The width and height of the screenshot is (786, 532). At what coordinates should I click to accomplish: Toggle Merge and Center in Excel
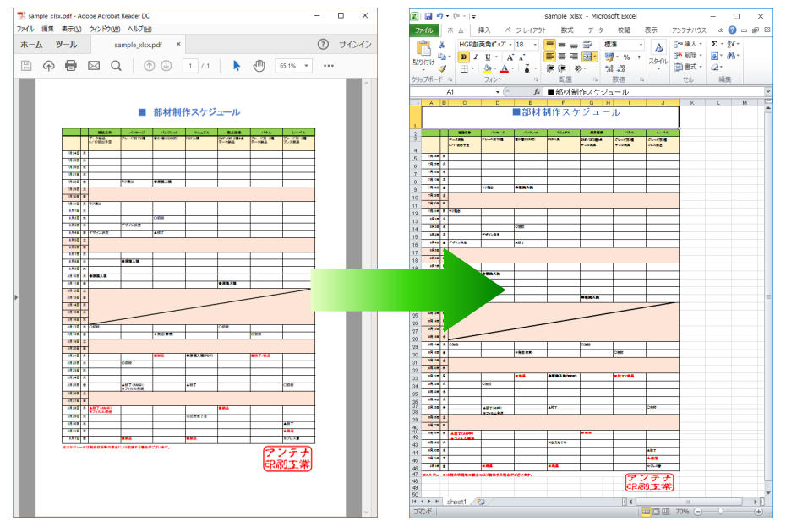[587, 57]
